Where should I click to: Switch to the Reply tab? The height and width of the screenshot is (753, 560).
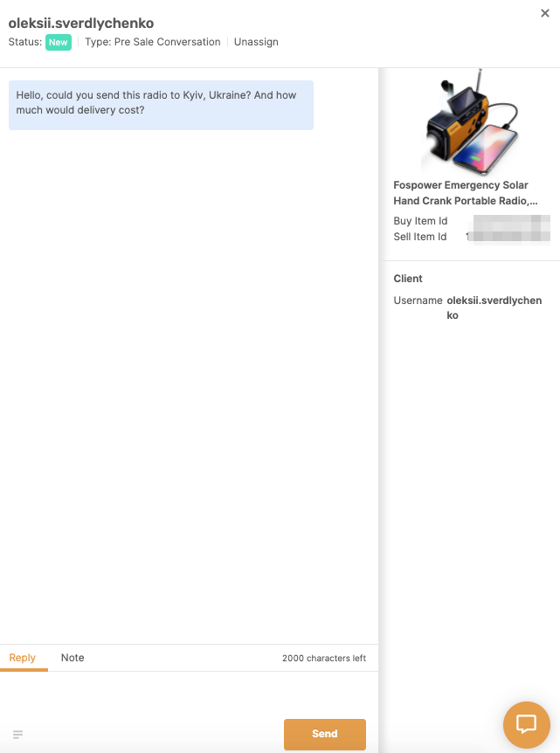click(23, 658)
